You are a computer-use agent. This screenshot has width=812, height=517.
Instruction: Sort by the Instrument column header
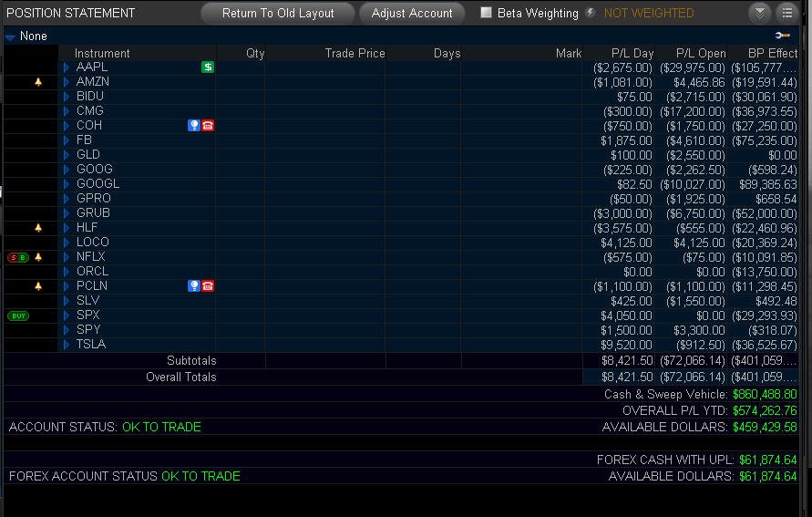point(102,54)
